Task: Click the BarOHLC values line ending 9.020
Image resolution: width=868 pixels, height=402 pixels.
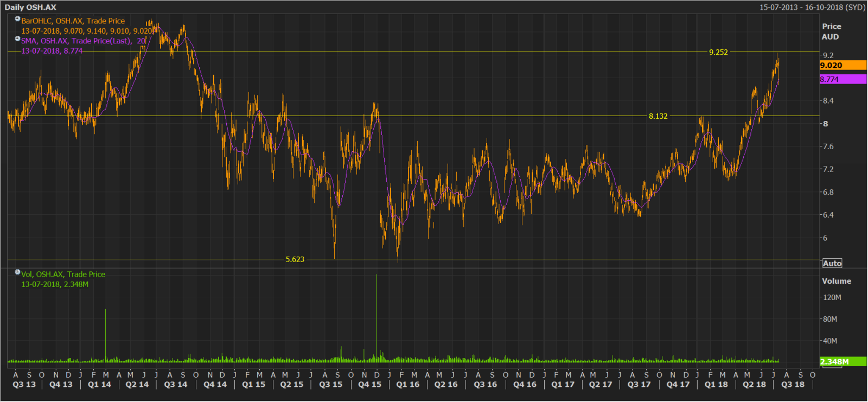Action: [x=87, y=31]
